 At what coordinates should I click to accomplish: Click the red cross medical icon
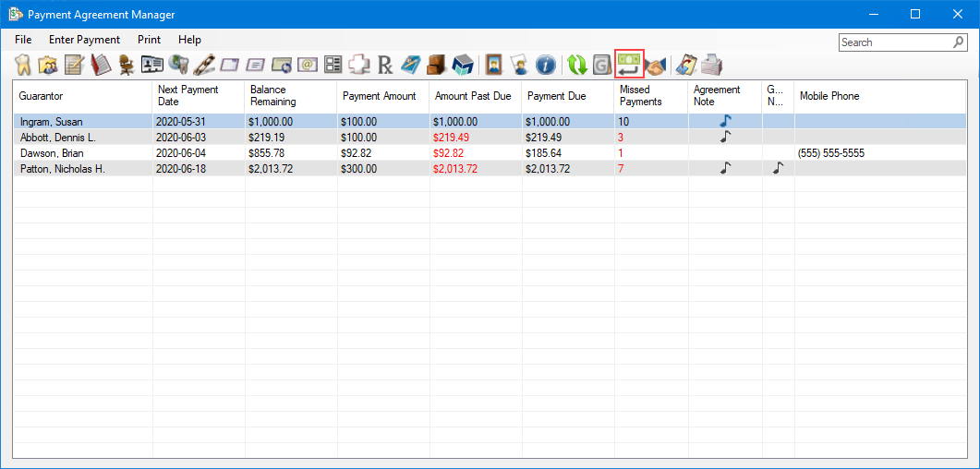point(359,65)
